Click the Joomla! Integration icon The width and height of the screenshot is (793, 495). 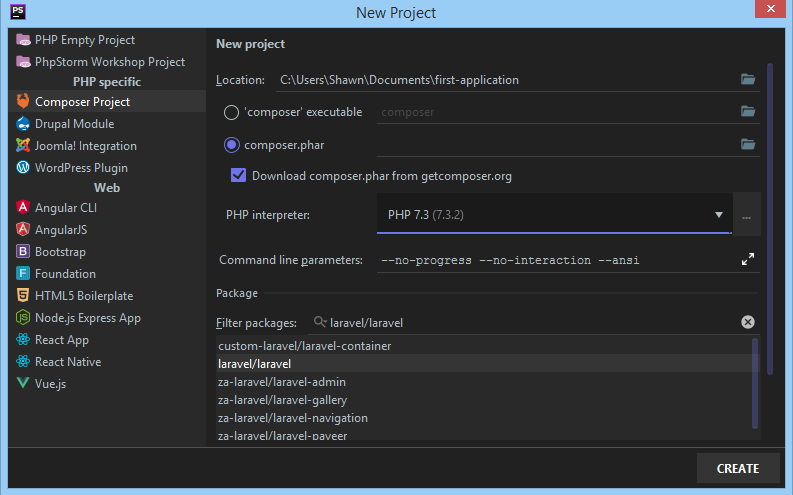(23, 146)
